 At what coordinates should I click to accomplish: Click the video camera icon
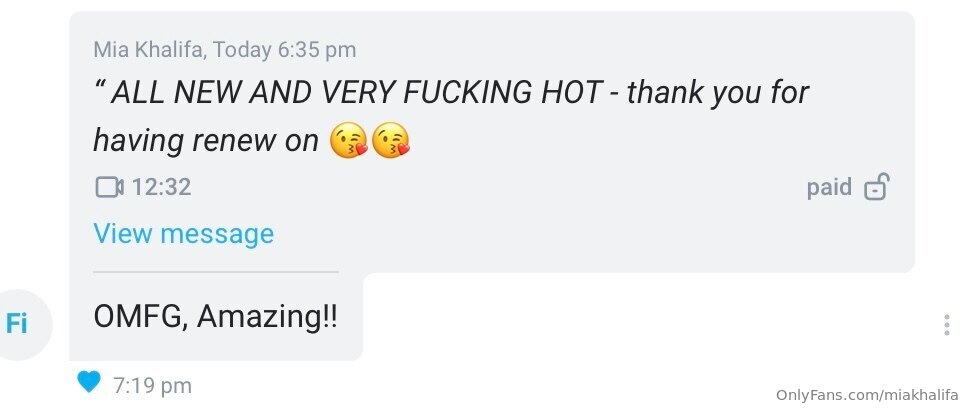point(108,187)
